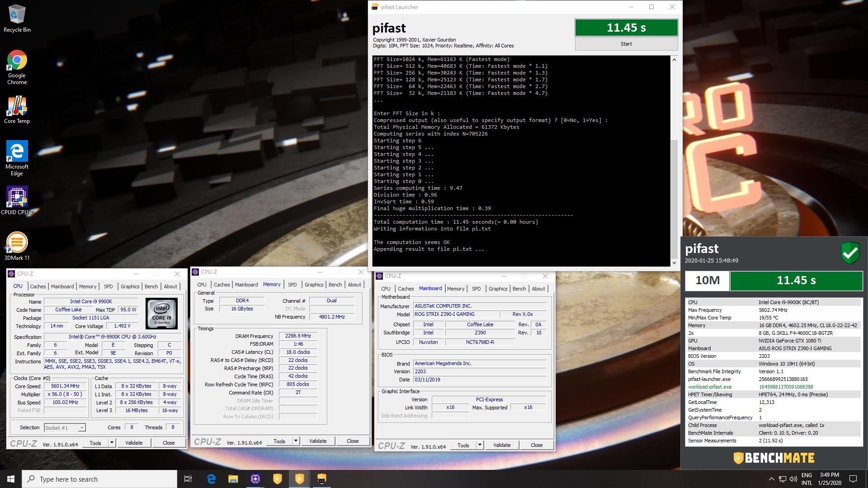Image resolution: width=868 pixels, height=488 pixels.
Task: Show hidden system tray icons
Action: click(771, 479)
